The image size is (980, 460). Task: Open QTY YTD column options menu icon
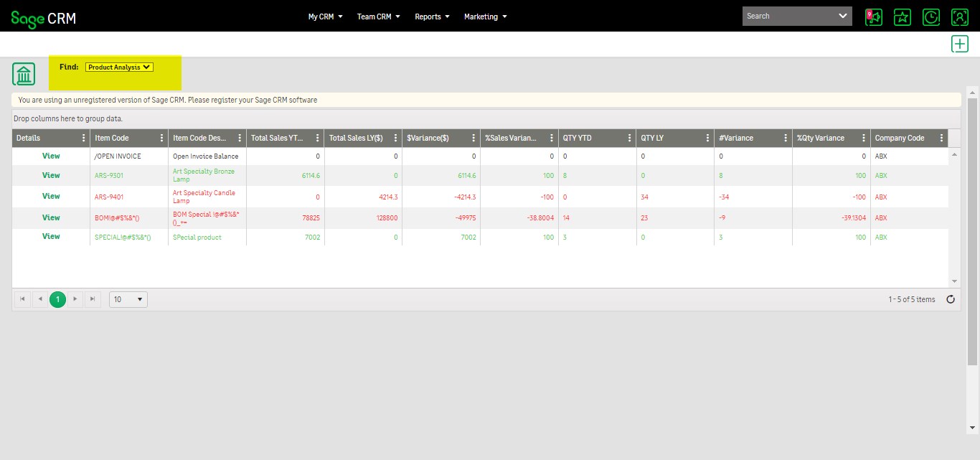(630, 139)
